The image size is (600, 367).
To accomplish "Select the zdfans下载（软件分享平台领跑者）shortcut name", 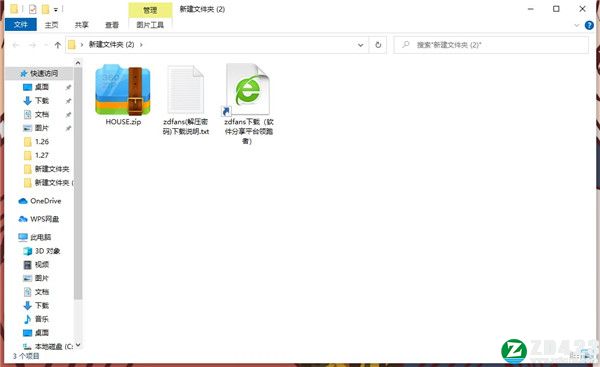I will 248,131.
